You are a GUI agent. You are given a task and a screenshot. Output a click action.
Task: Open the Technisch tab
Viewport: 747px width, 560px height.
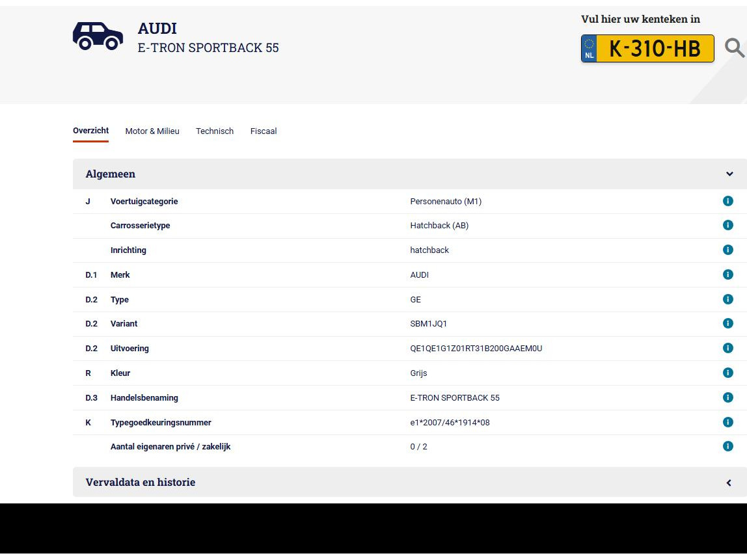[215, 131]
